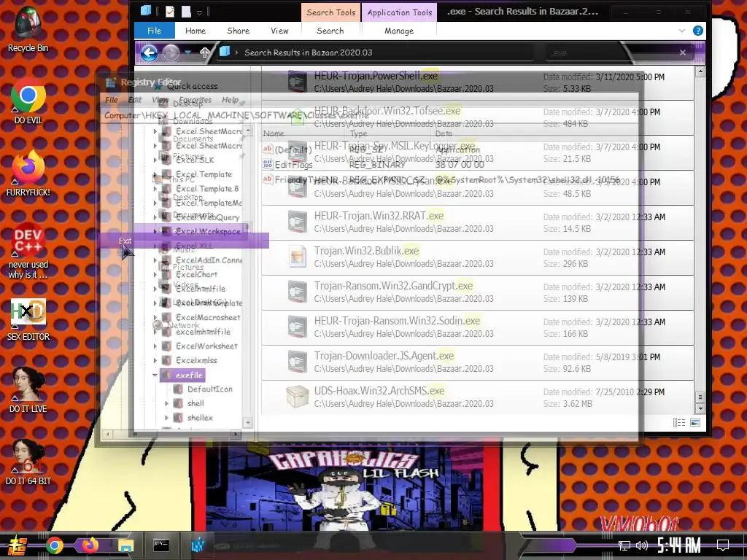Open the Explorer View tab
This screenshot has width=747, height=560.
(x=279, y=31)
